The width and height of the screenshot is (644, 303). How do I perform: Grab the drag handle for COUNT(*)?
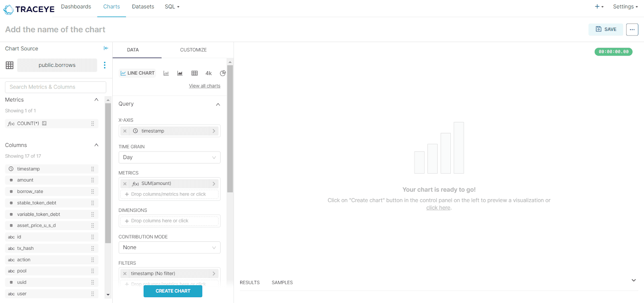pyautogui.click(x=93, y=124)
